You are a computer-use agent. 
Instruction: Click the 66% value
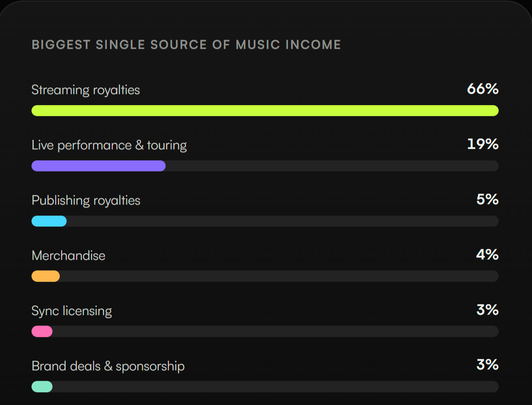[483, 89]
